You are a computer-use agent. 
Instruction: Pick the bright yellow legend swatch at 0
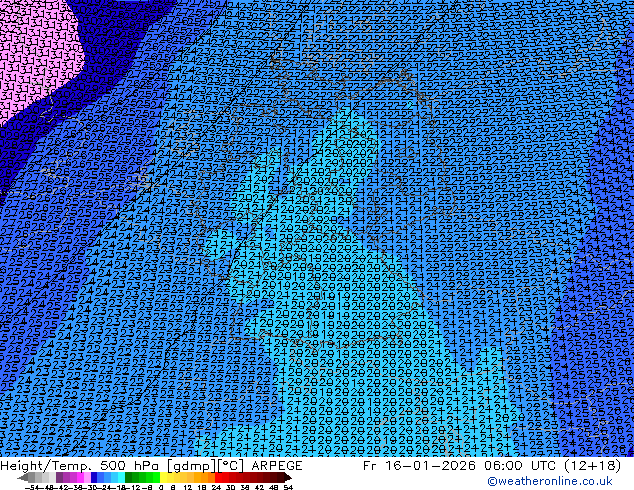(x=163, y=477)
